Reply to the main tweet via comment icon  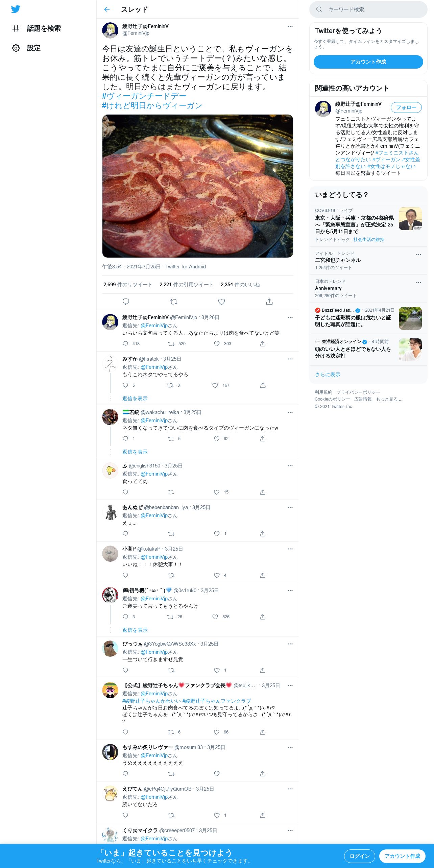click(x=126, y=302)
